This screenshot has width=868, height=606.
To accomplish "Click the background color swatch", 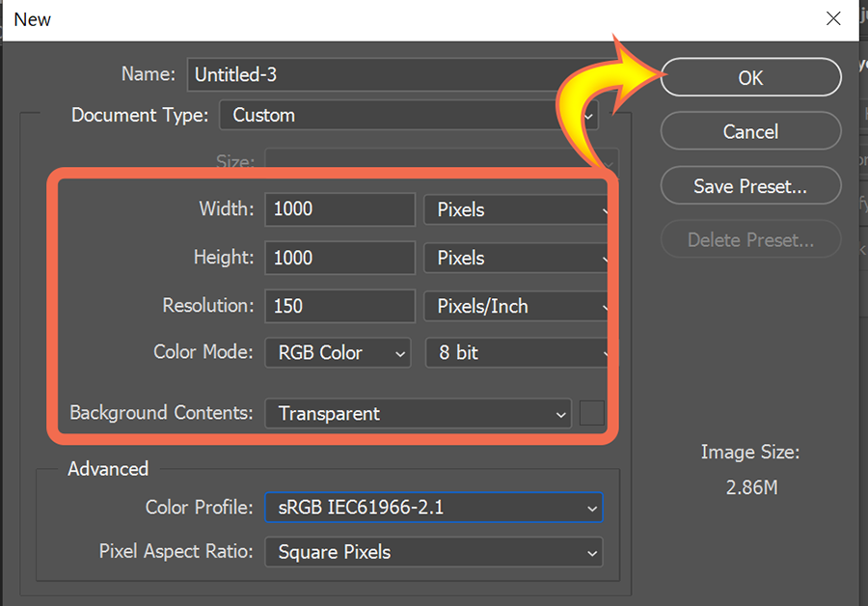I will (592, 413).
